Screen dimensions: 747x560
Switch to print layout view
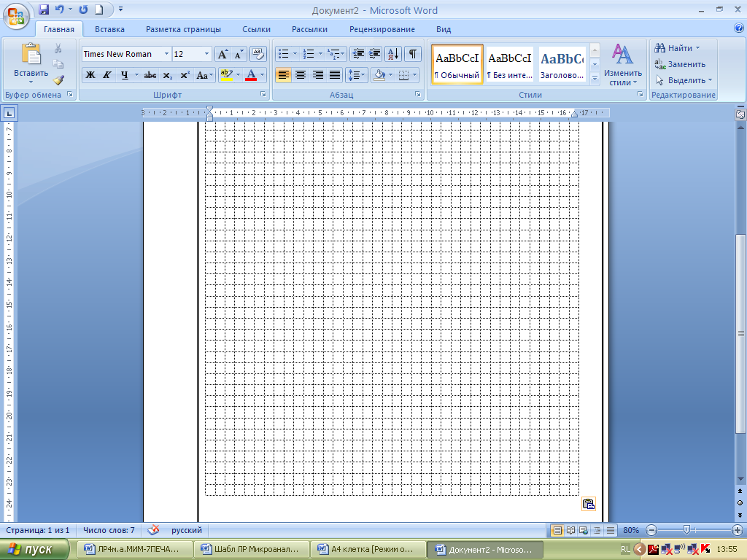coord(557,530)
